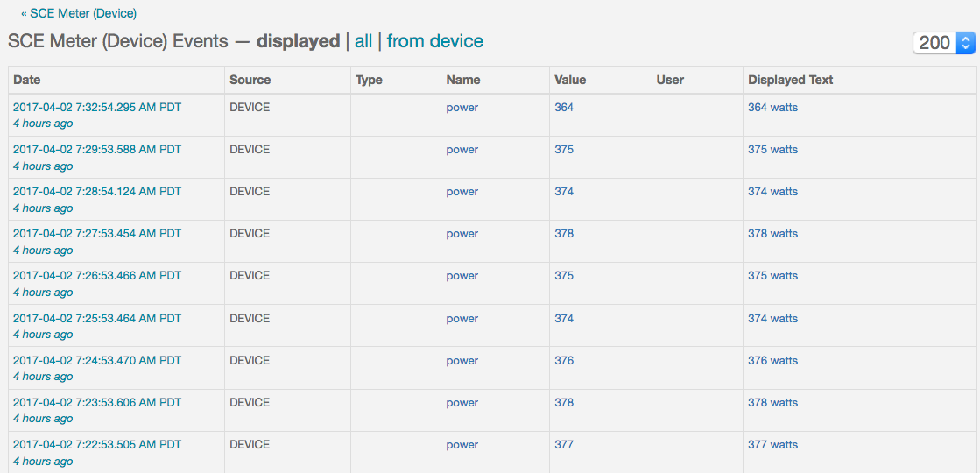
Task: Click value 364 in the Value column
Action: pos(564,108)
